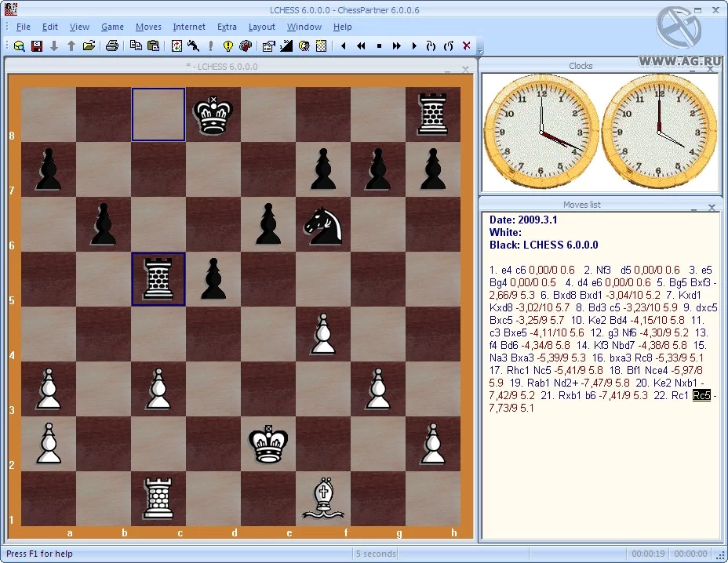Click the brain analysis toolbar icon
Image resolution: width=728 pixels, height=563 pixels.
pyautogui.click(x=245, y=46)
